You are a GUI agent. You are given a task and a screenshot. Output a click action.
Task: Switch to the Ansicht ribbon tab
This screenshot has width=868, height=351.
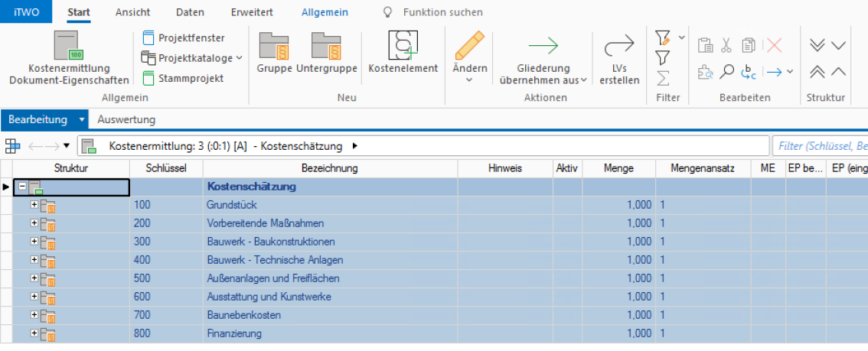132,12
